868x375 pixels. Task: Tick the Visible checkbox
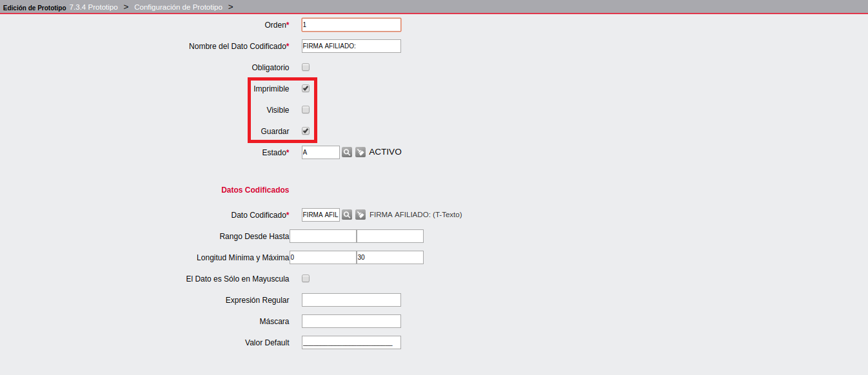306,110
